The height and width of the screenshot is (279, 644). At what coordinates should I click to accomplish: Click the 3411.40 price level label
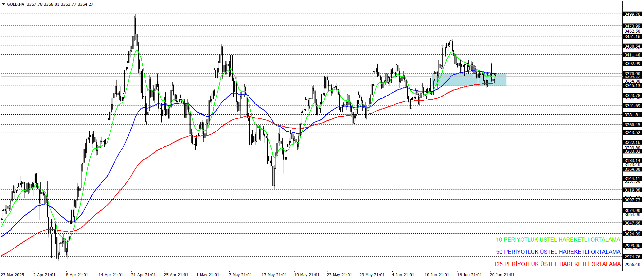point(632,55)
